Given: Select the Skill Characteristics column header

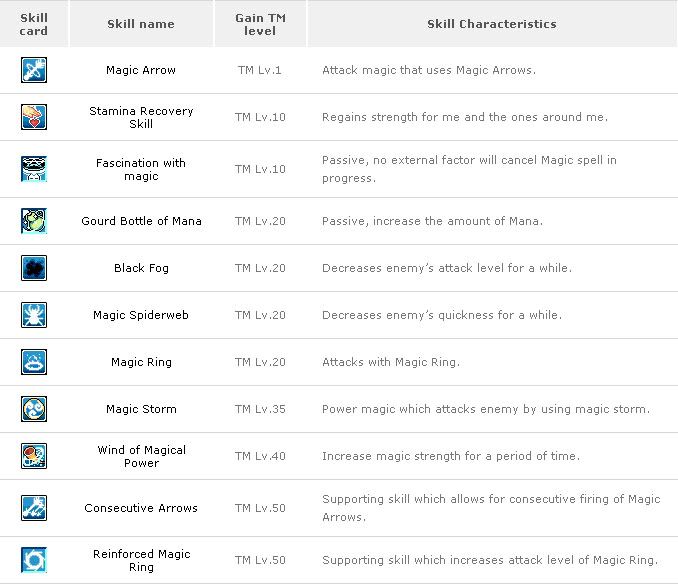Looking at the screenshot, I should pos(492,24).
